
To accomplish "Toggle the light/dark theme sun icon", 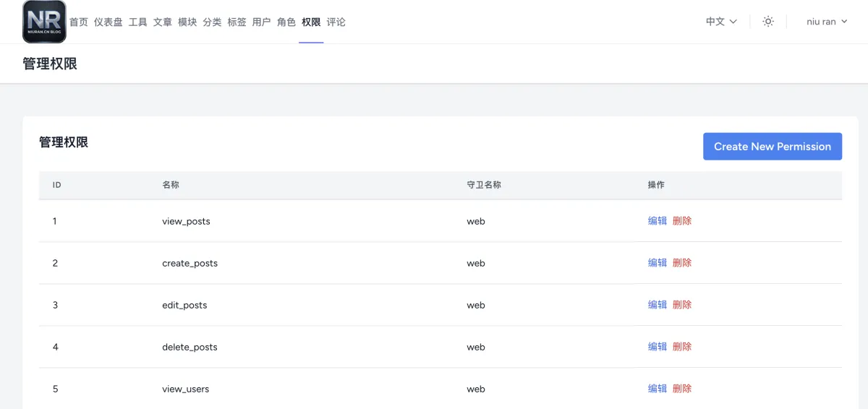I will (x=768, y=22).
